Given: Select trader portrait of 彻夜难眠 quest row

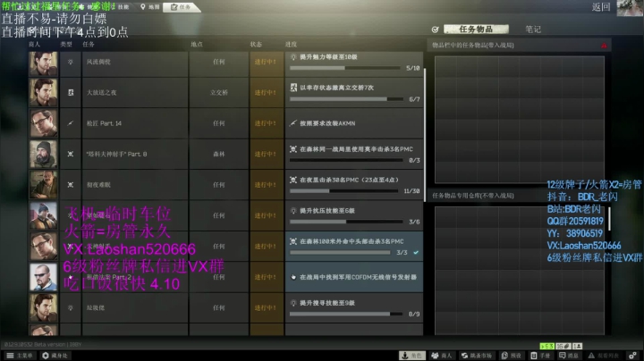Looking at the screenshot, I should point(43,185).
